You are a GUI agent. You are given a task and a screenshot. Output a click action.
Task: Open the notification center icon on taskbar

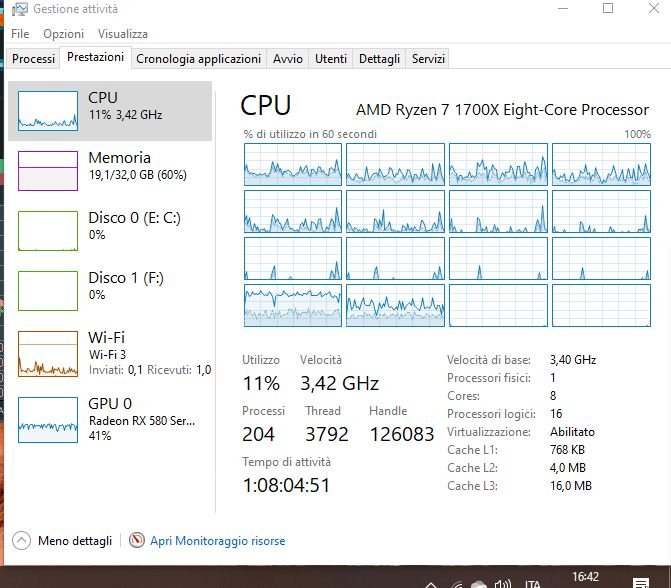click(641, 582)
